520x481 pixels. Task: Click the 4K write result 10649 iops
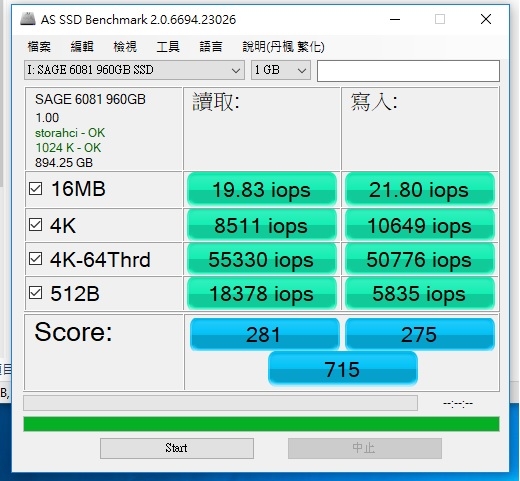point(420,225)
